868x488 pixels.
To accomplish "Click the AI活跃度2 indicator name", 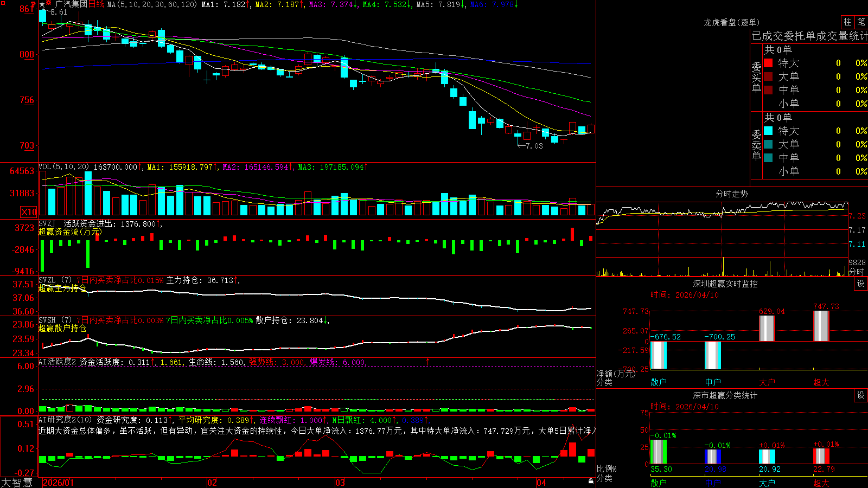I will 58,362.
